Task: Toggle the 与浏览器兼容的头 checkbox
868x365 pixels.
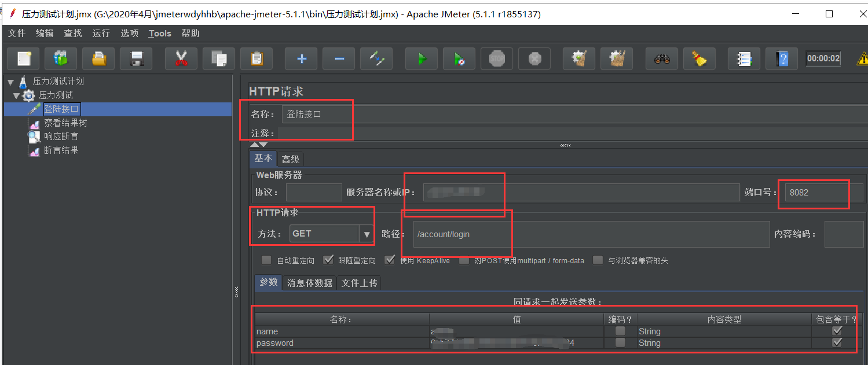Action: 597,260
